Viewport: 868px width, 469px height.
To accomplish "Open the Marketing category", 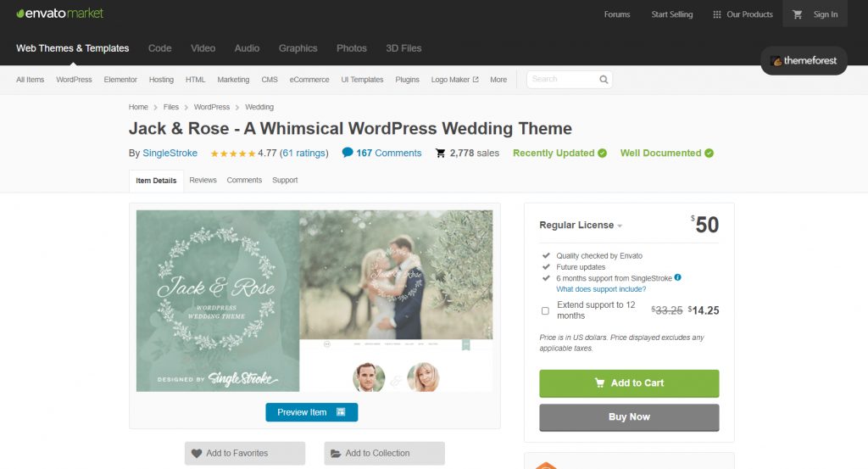I will coord(233,80).
